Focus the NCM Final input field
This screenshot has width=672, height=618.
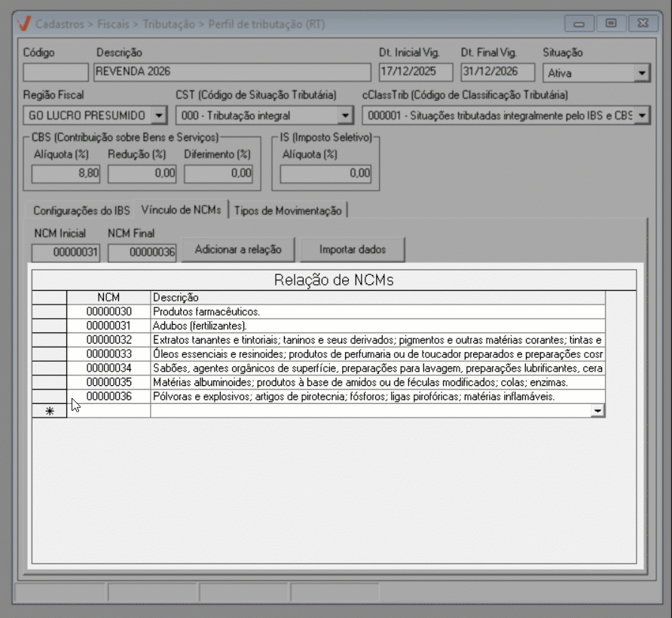click(x=142, y=252)
